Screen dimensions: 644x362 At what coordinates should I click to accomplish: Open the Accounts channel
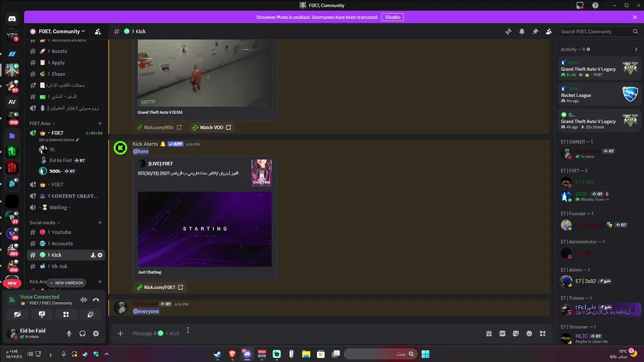(x=66, y=243)
